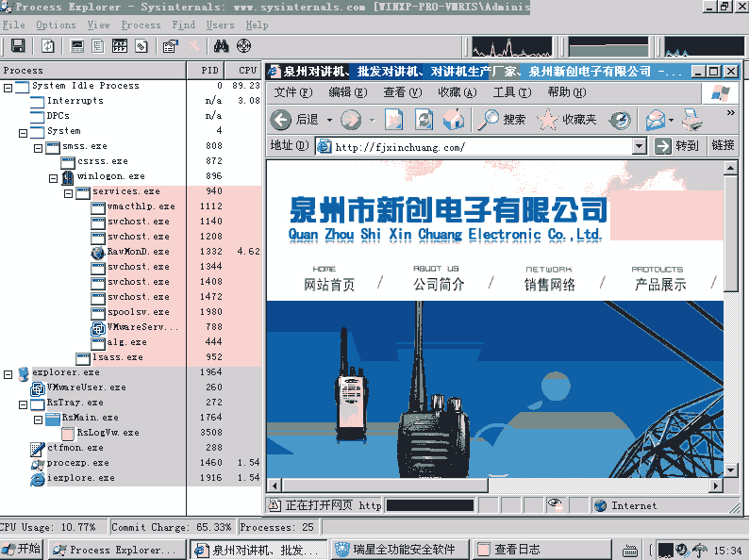
Task: Click the Save icon in Process Explorer toolbar
Action: point(18,46)
